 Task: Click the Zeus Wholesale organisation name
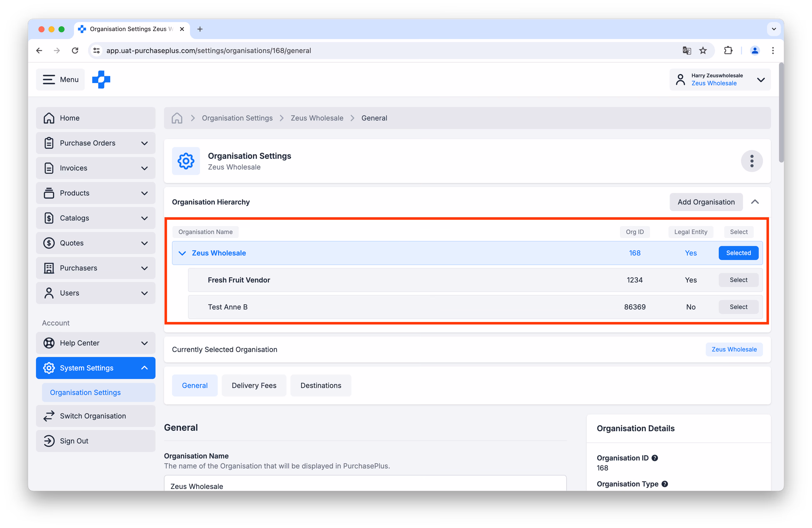point(219,253)
